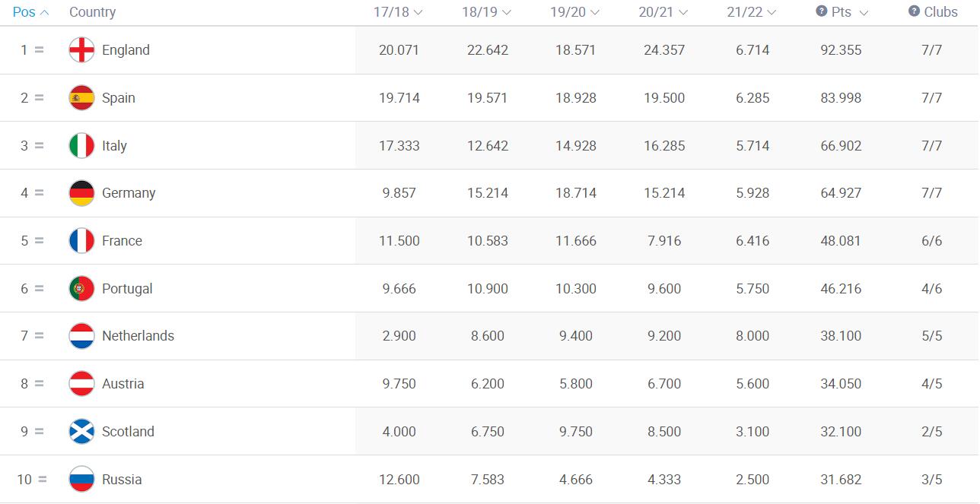The height and width of the screenshot is (504, 980).
Task: Click the England flag icon
Action: tap(81, 50)
